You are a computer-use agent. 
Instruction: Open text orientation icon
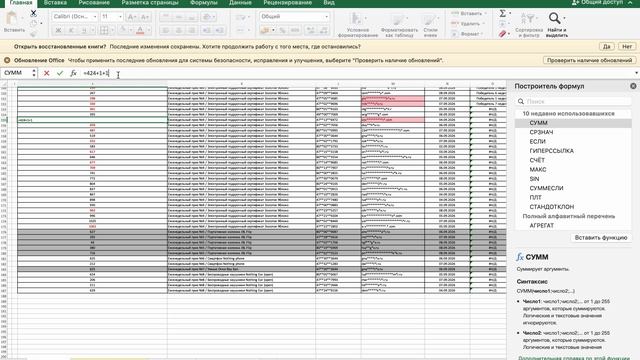(x=207, y=17)
